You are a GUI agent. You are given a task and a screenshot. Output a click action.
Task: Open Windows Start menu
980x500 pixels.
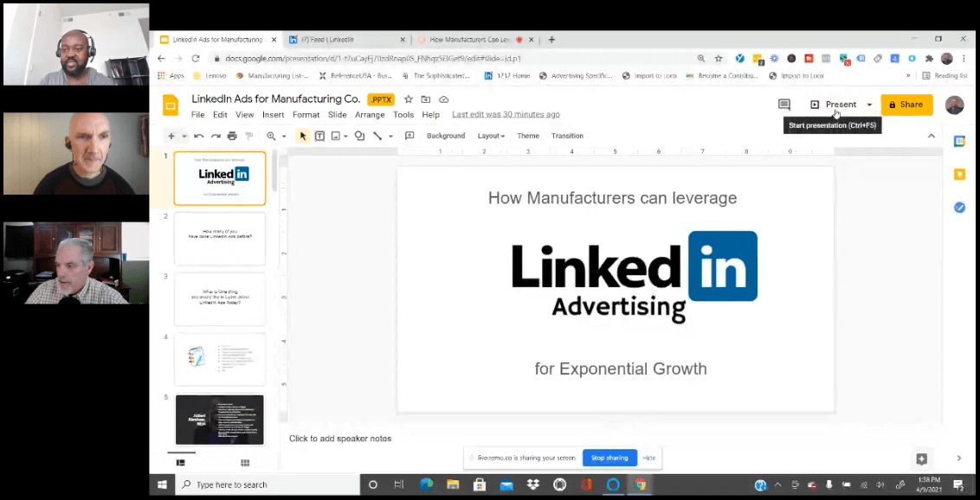tap(162, 484)
